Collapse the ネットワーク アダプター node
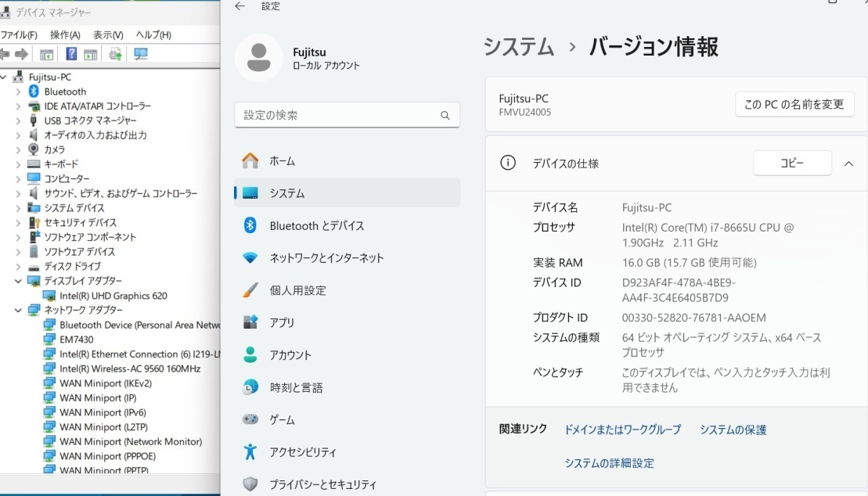This screenshot has width=868, height=496. click(x=18, y=310)
